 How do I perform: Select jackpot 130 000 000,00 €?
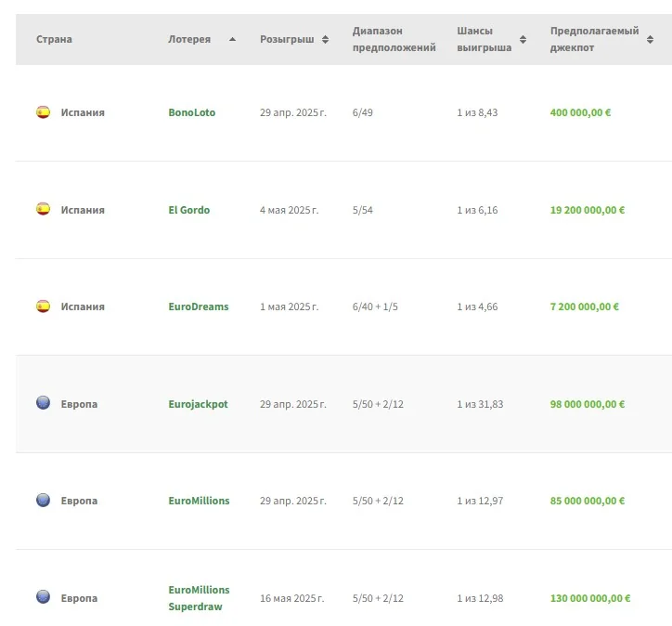(590, 598)
